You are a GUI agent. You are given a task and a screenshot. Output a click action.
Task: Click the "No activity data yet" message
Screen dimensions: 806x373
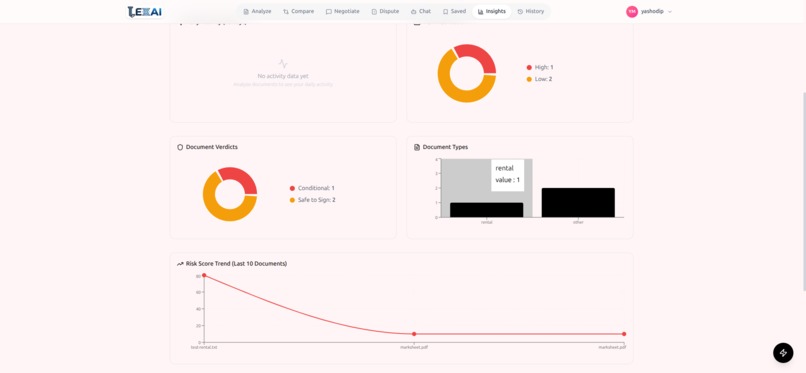(x=283, y=76)
